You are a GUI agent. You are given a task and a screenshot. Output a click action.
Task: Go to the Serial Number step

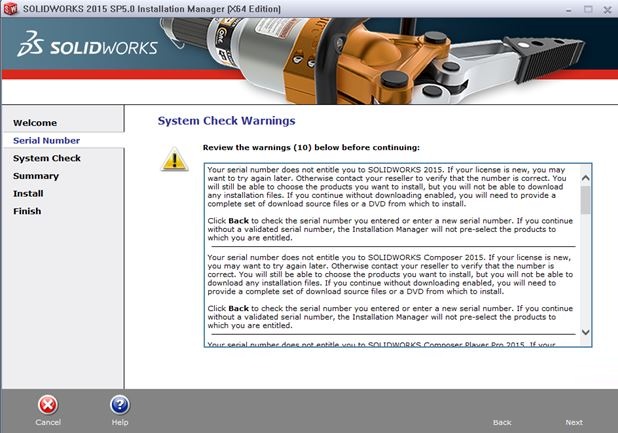(46, 141)
